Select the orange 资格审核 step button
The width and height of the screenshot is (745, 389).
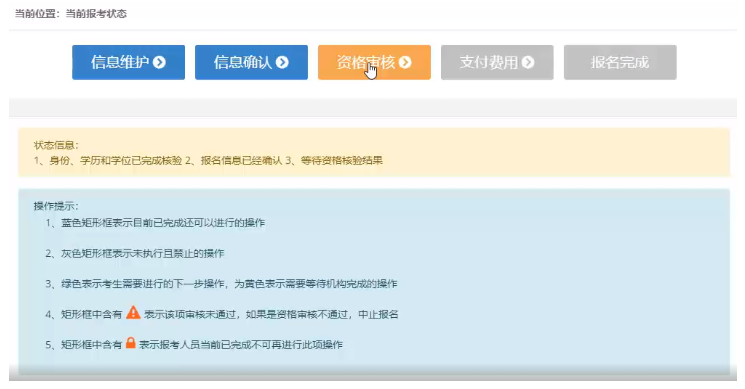pos(374,62)
